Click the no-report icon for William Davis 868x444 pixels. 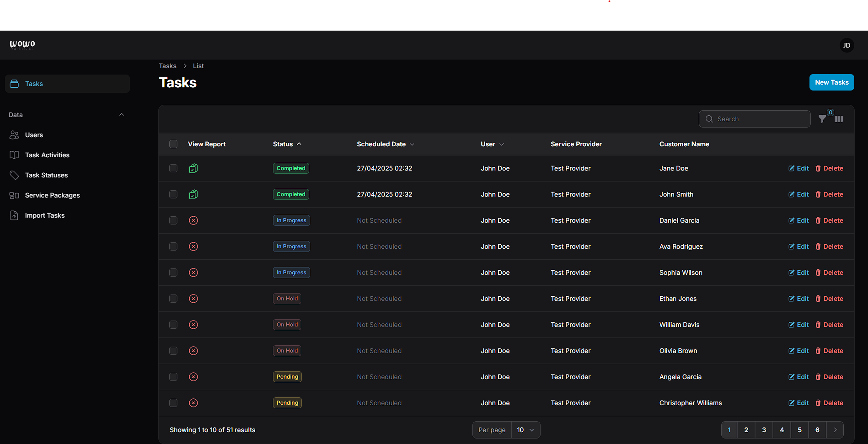pos(193,325)
